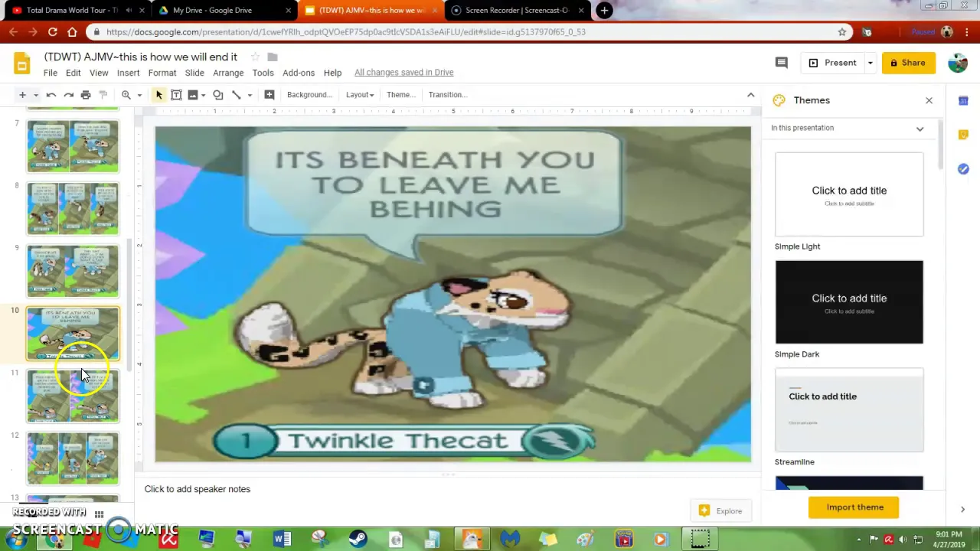Add a new slide with plus button
Viewport: 980px width, 551px height.
(x=22, y=95)
